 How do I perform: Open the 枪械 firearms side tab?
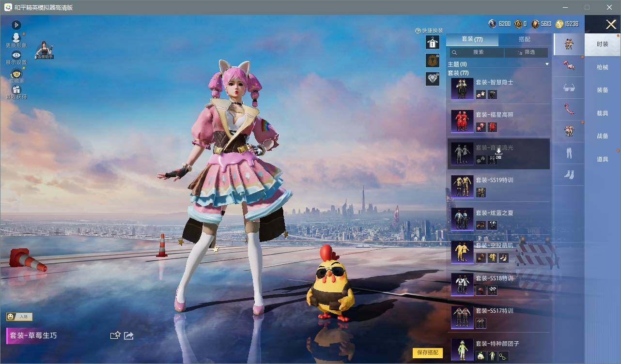point(603,67)
